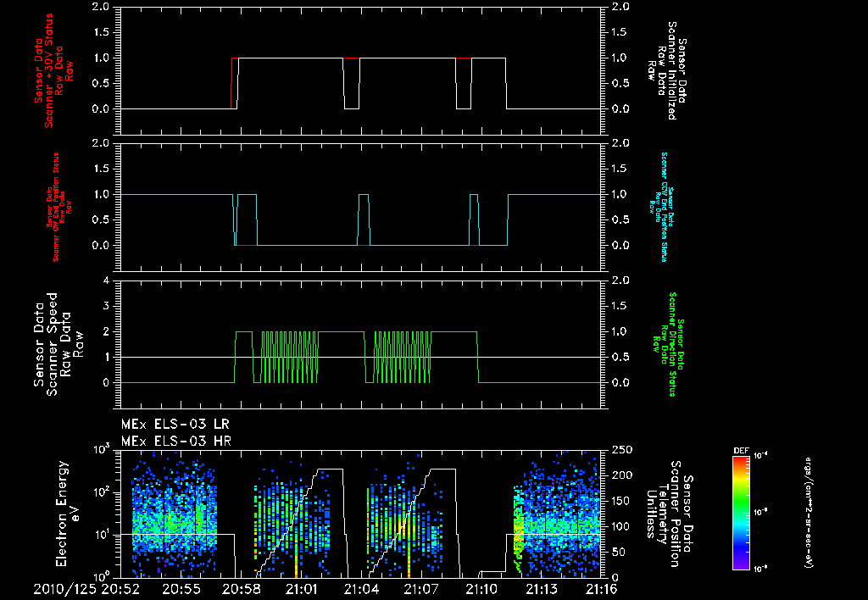Select the '21:13' time axis tick label

click(x=542, y=590)
